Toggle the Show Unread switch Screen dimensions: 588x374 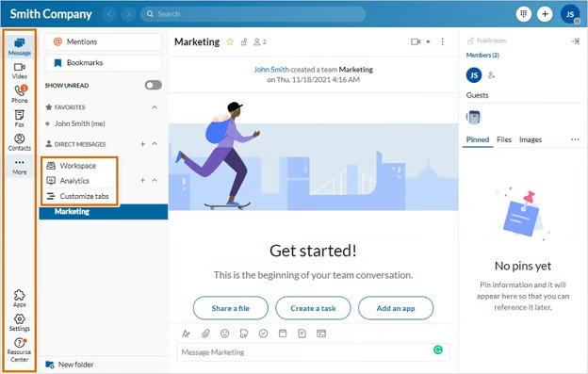pos(154,85)
